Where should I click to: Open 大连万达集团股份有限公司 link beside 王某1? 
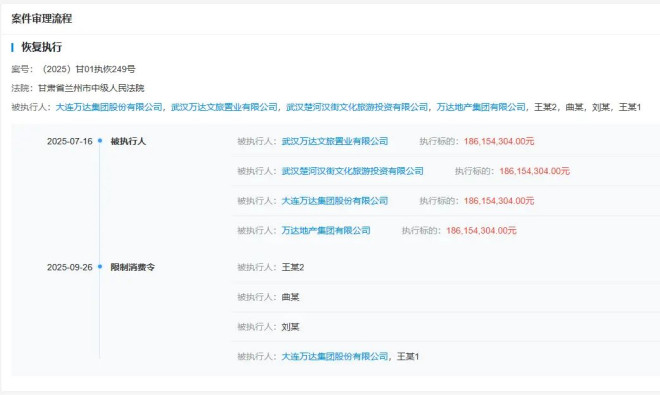(335, 357)
